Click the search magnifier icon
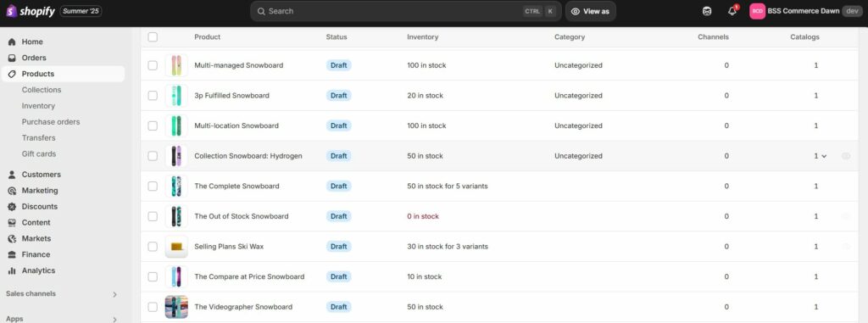The image size is (868, 323). coord(261,11)
